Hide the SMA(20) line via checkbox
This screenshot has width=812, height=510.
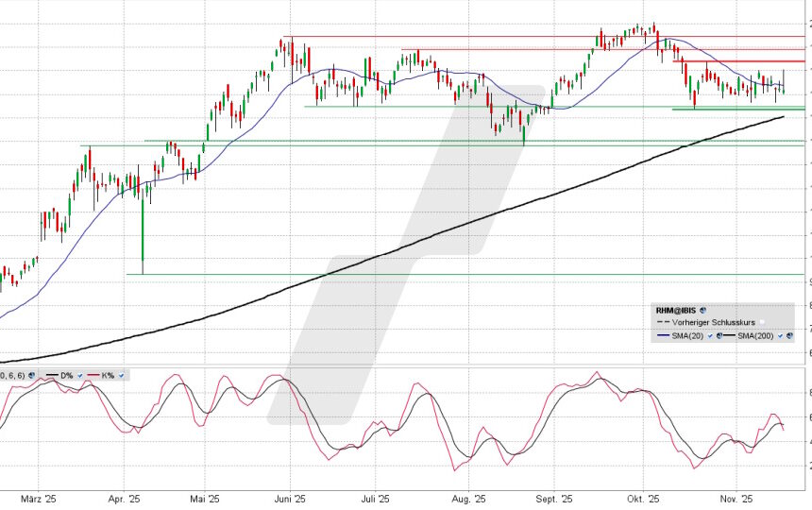[710, 335]
